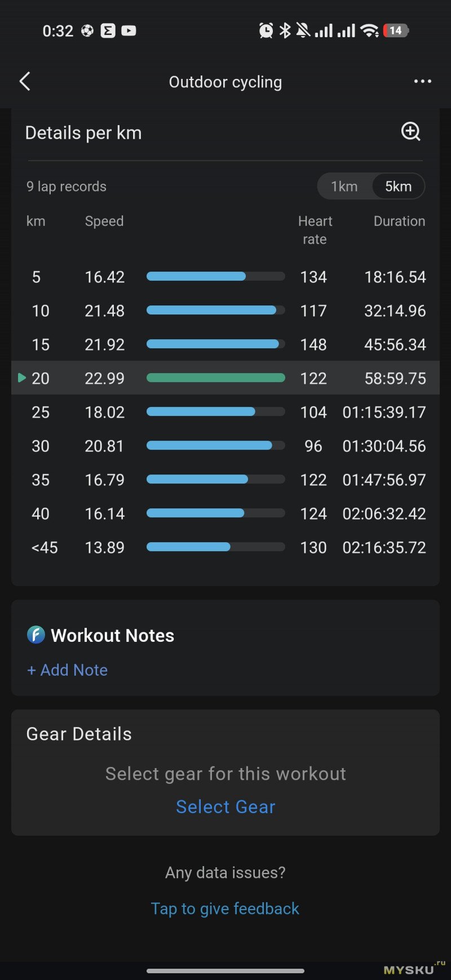The height and width of the screenshot is (980, 451).
Task: Add a workout note
Action: tap(68, 670)
